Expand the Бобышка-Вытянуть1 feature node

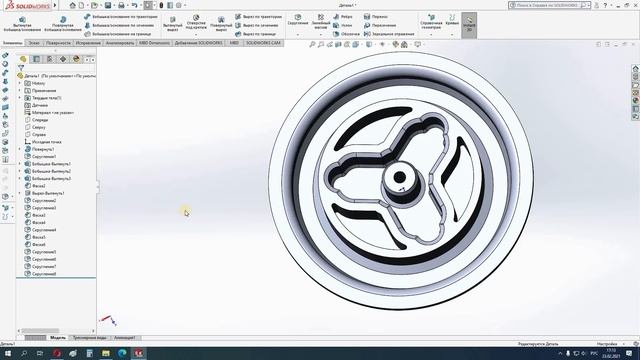20,164
